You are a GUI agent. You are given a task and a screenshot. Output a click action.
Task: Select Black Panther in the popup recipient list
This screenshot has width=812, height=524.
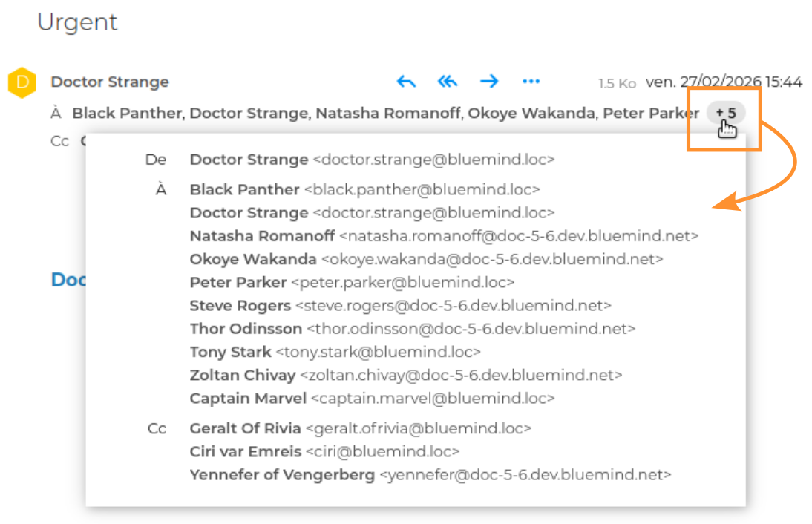(245, 190)
